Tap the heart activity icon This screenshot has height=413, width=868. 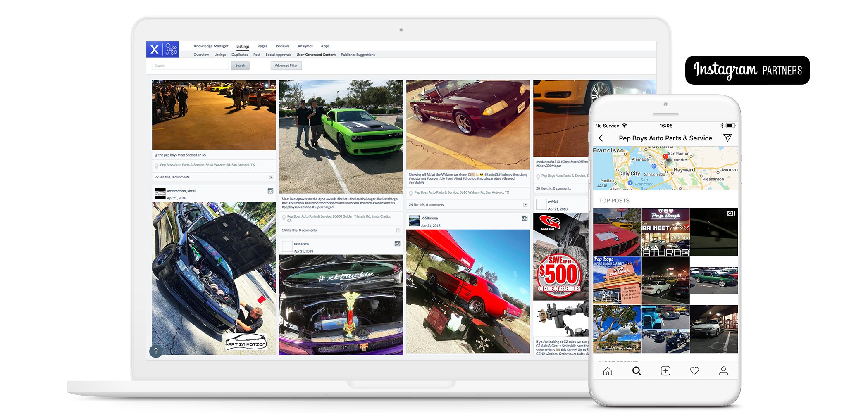[x=694, y=371]
